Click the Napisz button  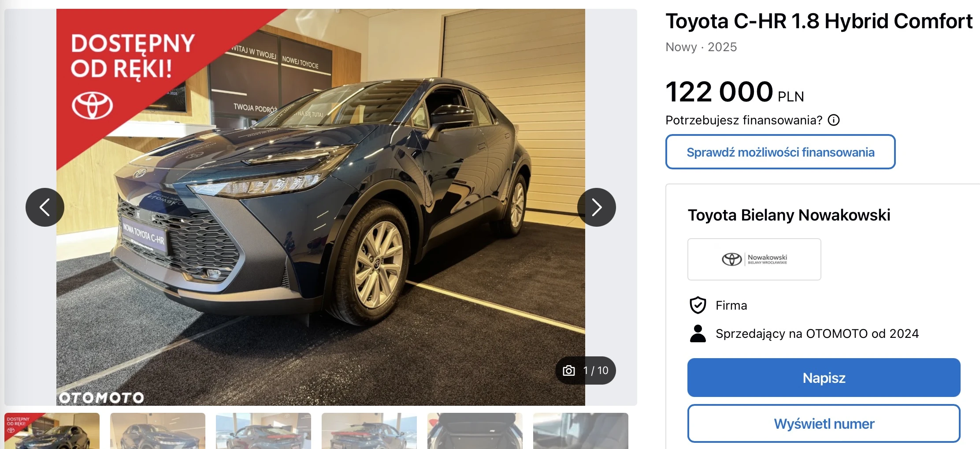click(824, 378)
